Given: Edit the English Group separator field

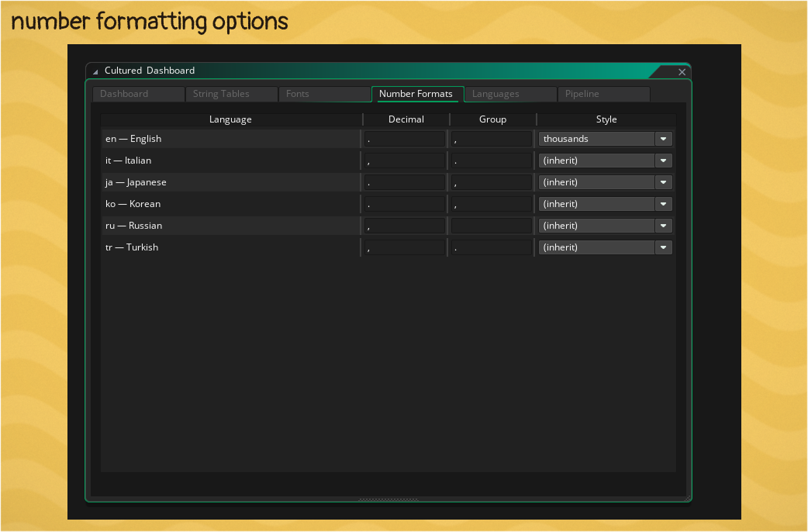Looking at the screenshot, I should [x=492, y=139].
